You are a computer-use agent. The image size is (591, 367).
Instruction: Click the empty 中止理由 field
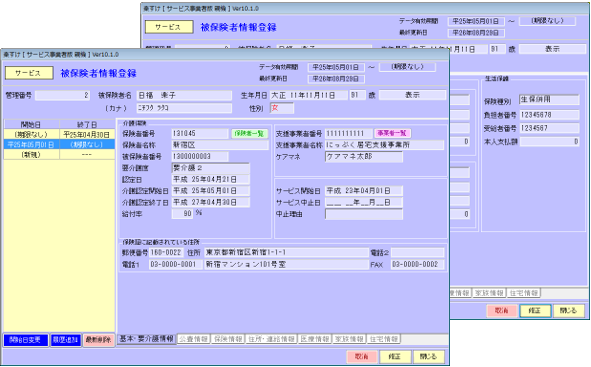click(x=364, y=214)
